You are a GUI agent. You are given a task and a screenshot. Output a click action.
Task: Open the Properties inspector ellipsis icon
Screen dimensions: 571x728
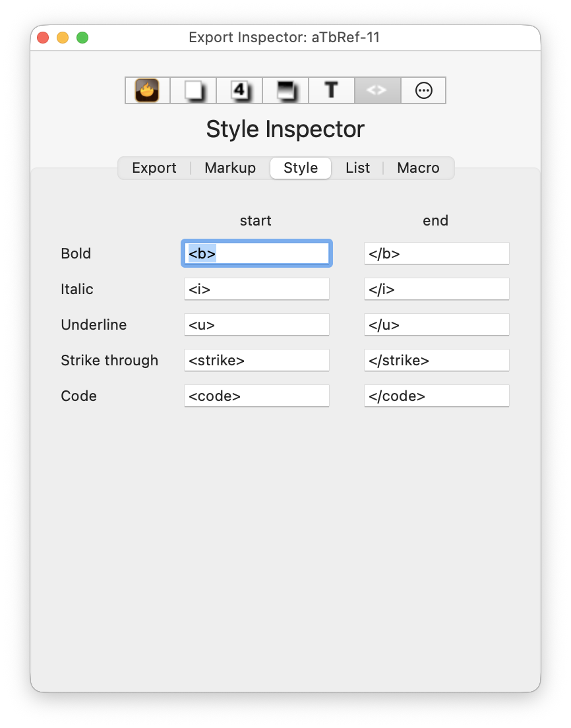tap(423, 90)
